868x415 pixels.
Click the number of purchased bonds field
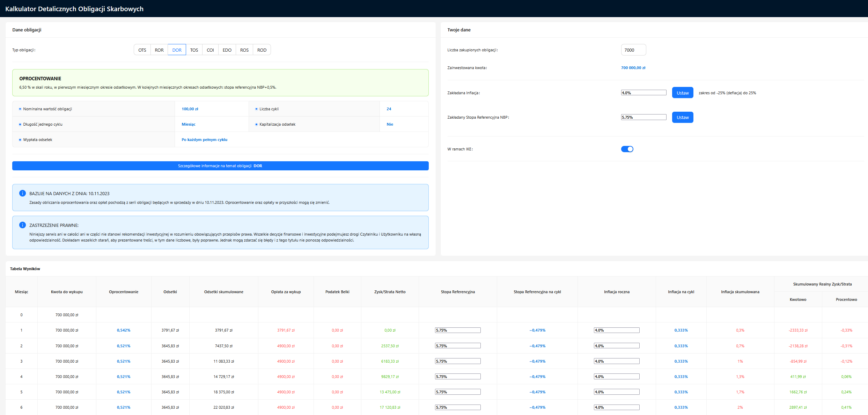633,50
